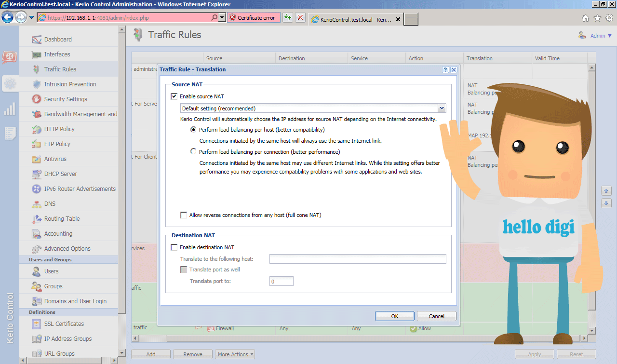Image resolution: width=617 pixels, height=364 pixels.
Task: Click the DHCP Server icon in sidebar
Action: coord(37,174)
